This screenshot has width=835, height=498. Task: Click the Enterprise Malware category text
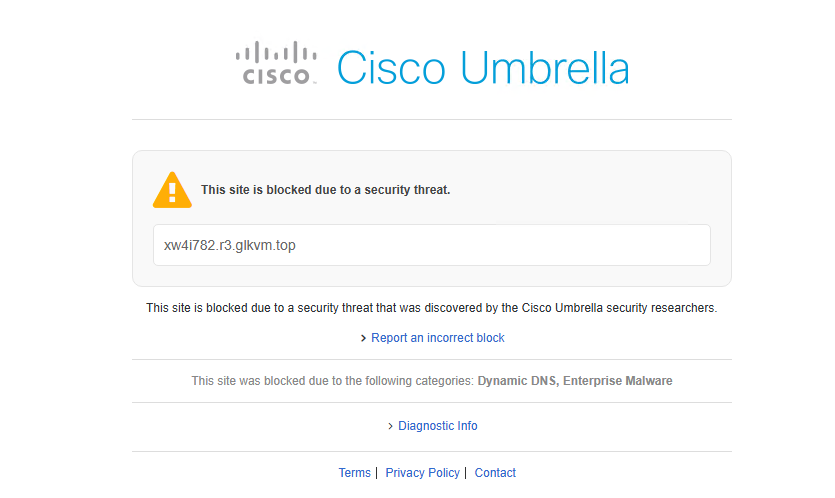click(618, 381)
